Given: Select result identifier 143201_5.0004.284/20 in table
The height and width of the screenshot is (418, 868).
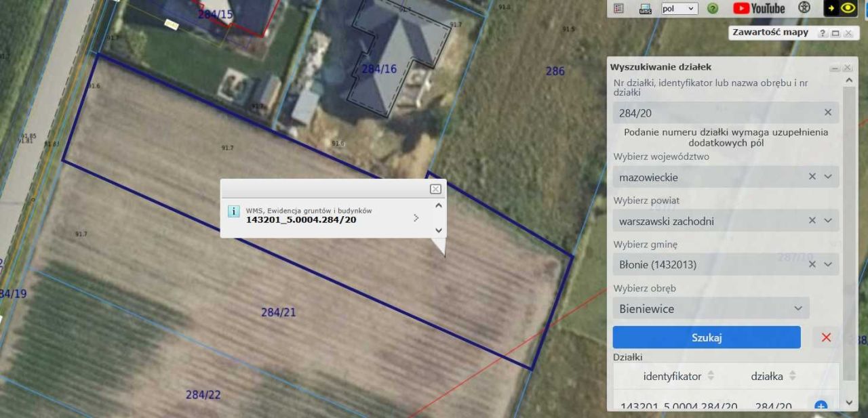Looking at the screenshot, I should point(679,406).
